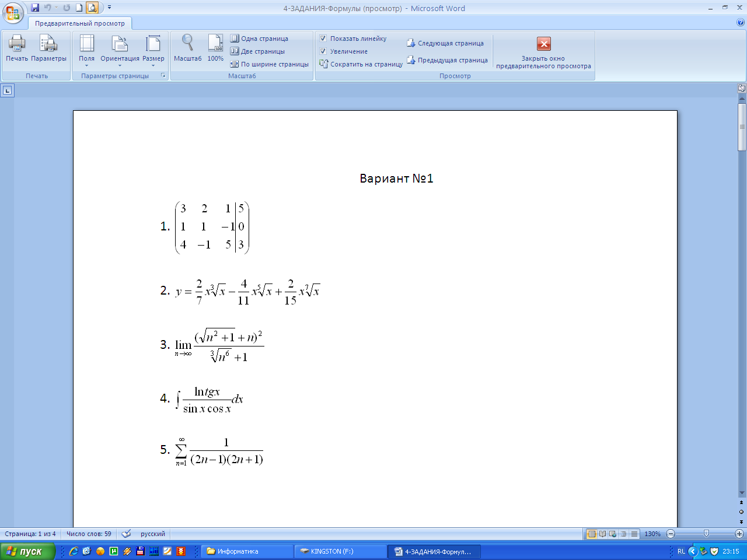This screenshot has height=560, width=747.
Task: Expand the Размер page size dropdown
Action: click(x=153, y=50)
